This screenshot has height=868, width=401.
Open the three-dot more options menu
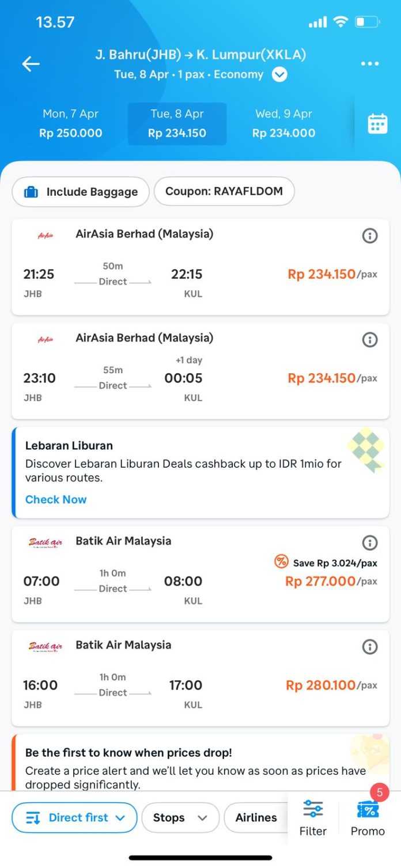point(370,64)
